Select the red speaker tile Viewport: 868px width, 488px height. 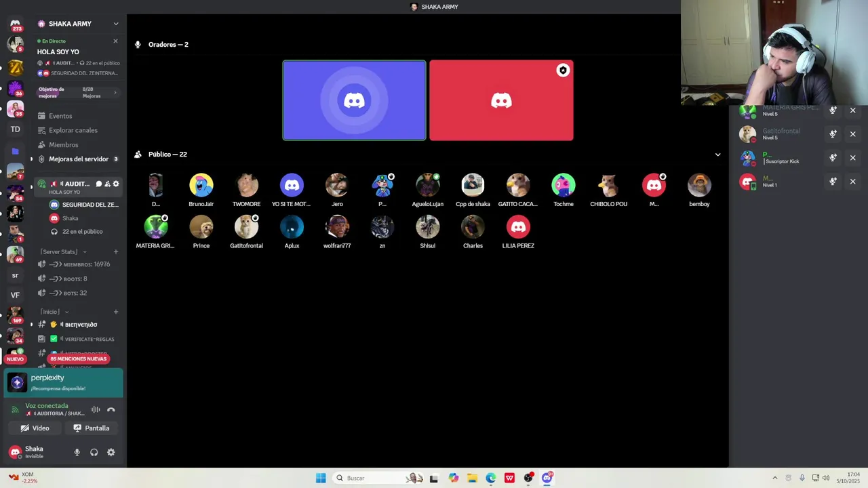pyautogui.click(x=501, y=100)
